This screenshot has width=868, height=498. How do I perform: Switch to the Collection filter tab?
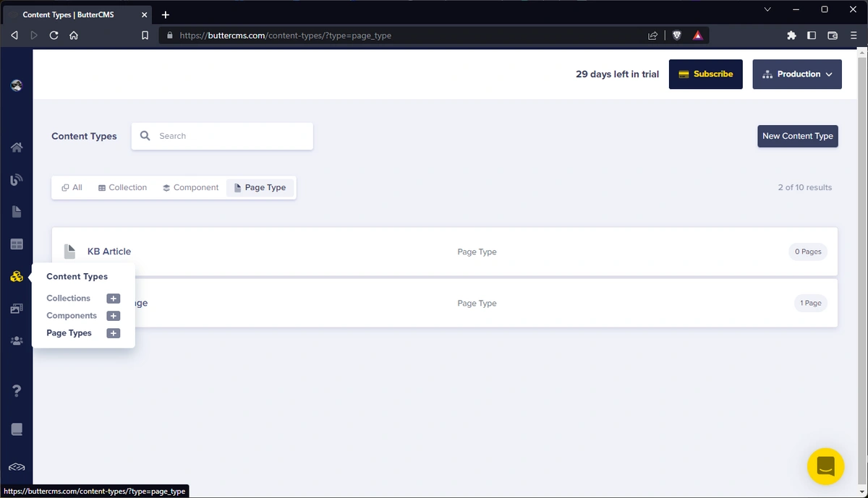point(122,188)
